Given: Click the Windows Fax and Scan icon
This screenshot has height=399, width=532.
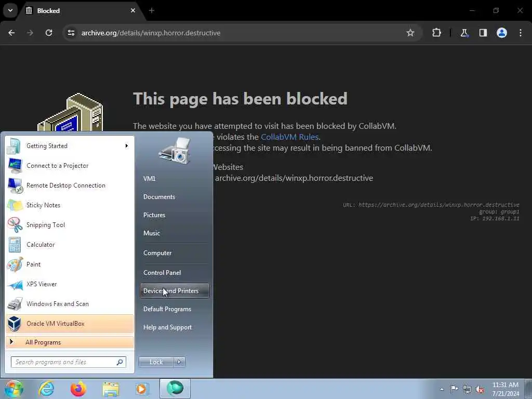Looking at the screenshot, I should (15, 304).
